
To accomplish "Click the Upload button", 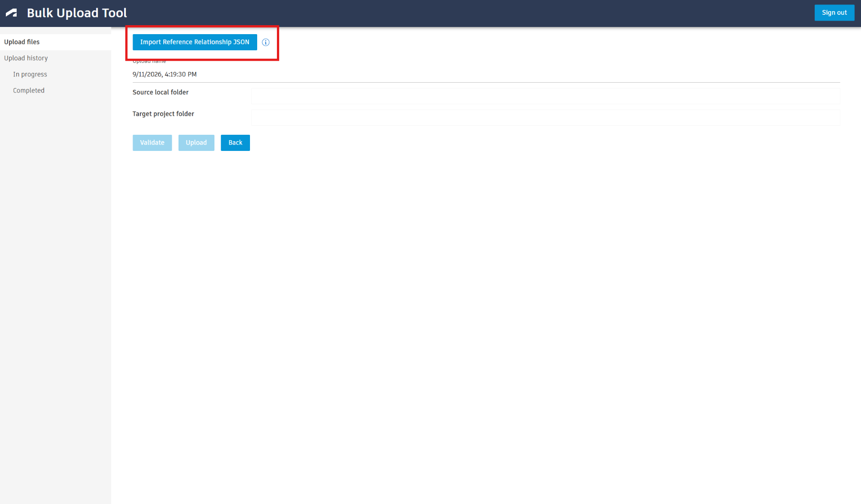I will 196,143.
